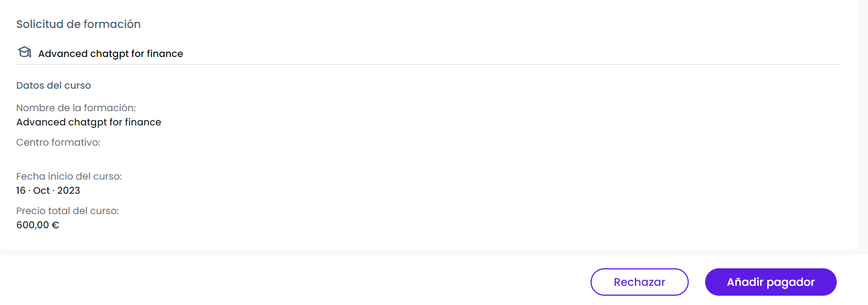Click the graduation cap course icon

25,52
